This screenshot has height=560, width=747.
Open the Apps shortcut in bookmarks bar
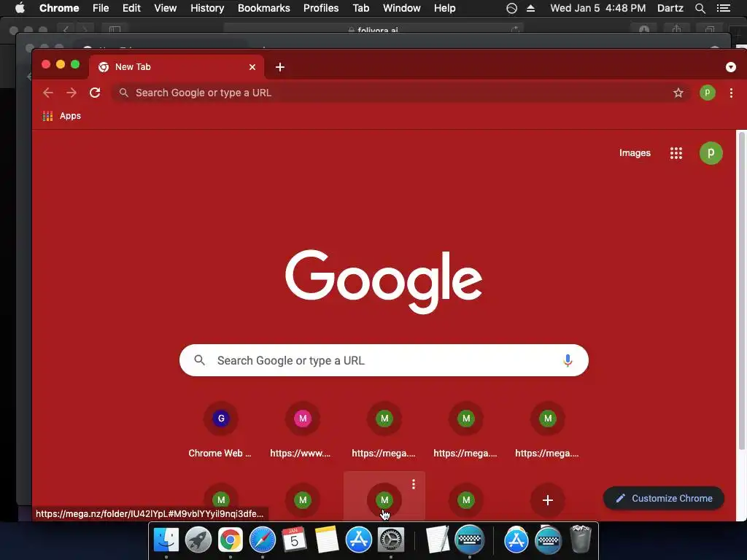(x=62, y=116)
